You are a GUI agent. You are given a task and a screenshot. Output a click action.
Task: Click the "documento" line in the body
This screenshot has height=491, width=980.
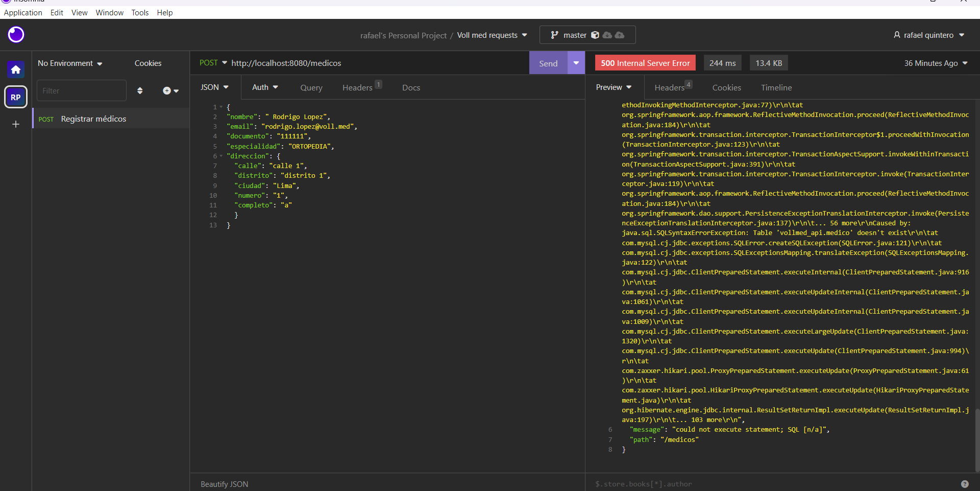[269, 136]
